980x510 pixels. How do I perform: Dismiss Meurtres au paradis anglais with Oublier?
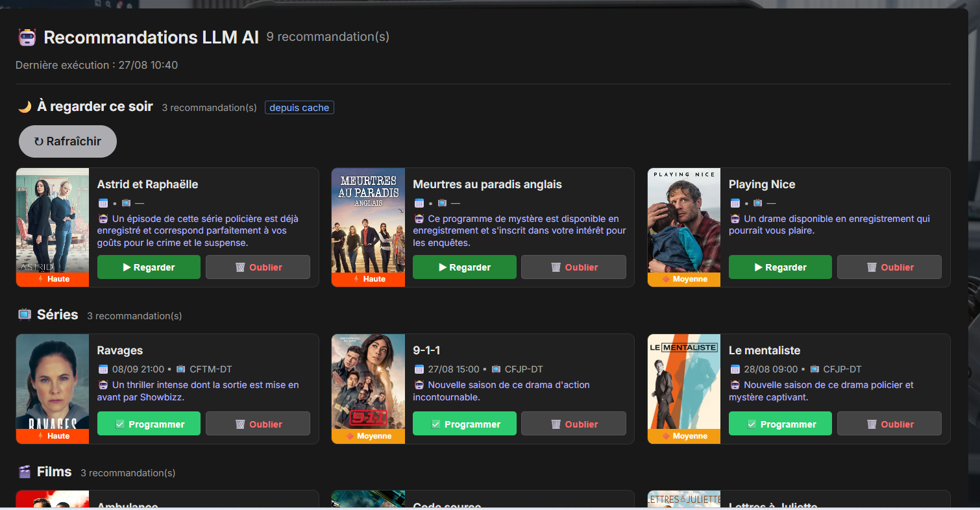tap(574, 267)
